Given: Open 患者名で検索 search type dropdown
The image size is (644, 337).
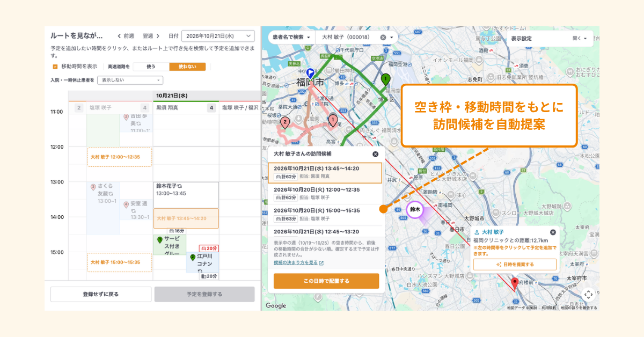Looking at the screenshot, I should pos(291,37).
